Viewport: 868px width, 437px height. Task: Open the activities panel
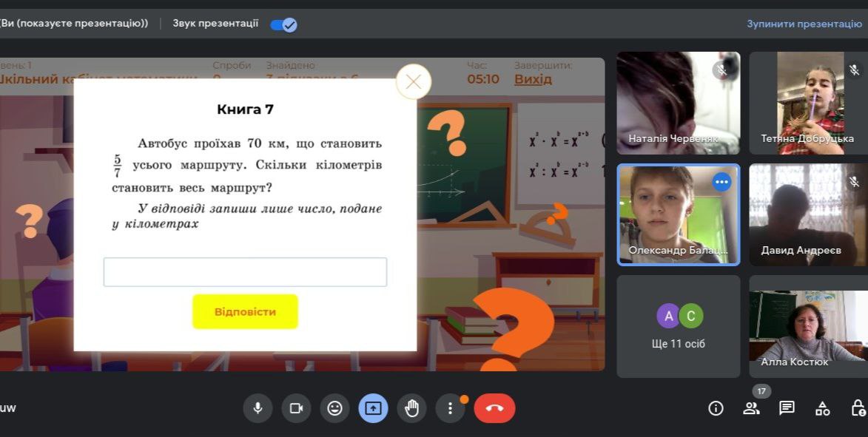pyautogui.click(x=822, y=408)
